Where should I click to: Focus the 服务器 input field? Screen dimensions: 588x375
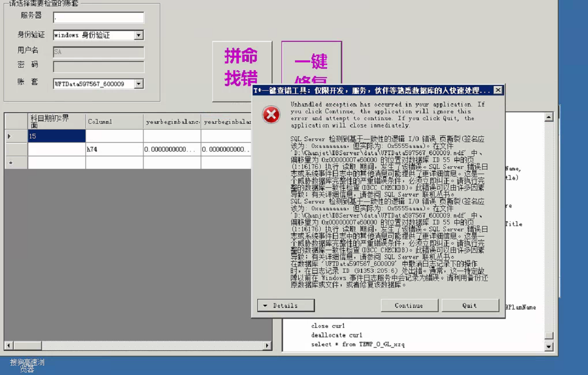click(x=98, y=17)
